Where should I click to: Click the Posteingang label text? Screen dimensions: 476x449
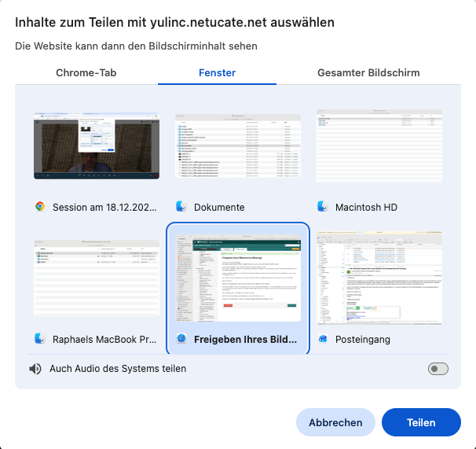pyautogui.click(x=362, y=339)
